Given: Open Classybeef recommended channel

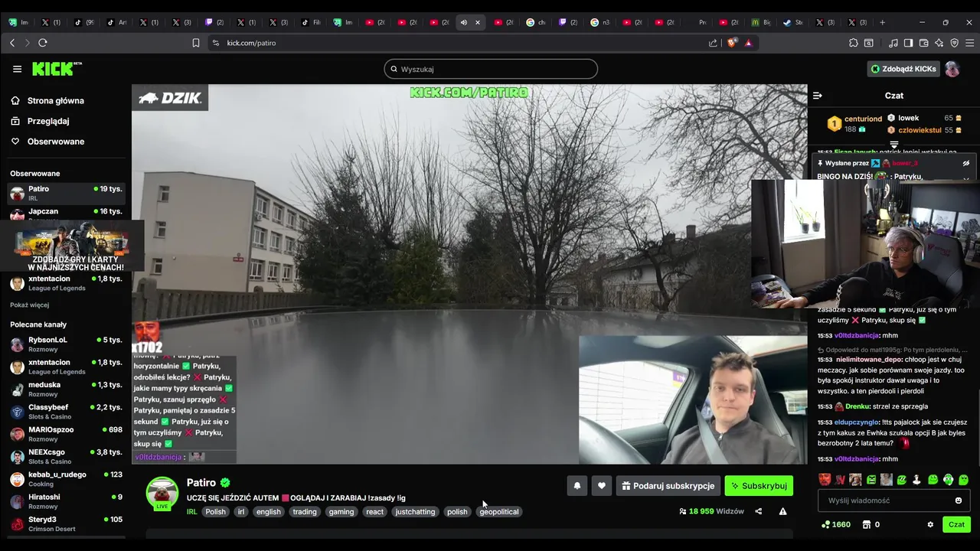Looking at the screenshot, I should (x=66, y=412).
